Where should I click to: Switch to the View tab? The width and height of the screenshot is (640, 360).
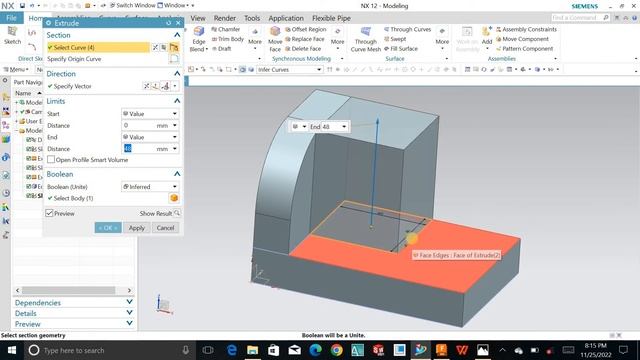point(198,18)
